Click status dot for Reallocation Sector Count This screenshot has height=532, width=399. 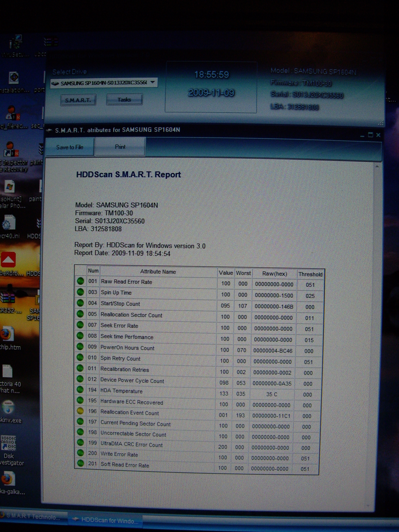80,314
